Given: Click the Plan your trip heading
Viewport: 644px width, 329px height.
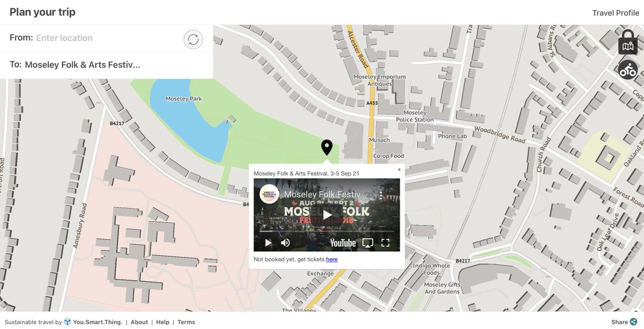Looking at the screenshot, I should point(42,12).
